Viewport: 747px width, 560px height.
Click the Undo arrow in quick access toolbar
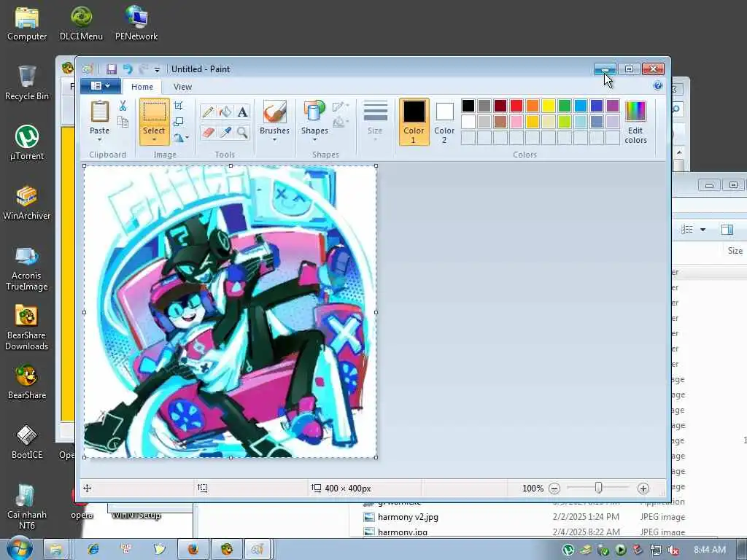[127, 69]
